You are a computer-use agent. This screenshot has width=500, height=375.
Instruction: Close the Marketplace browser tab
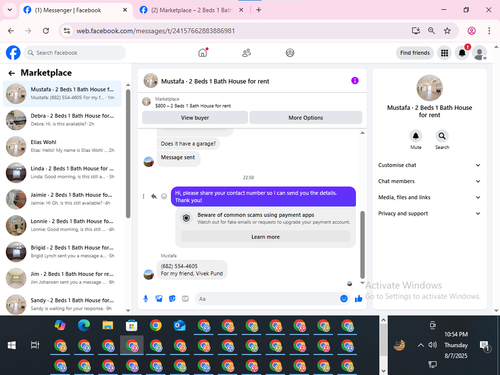(241, 10)
